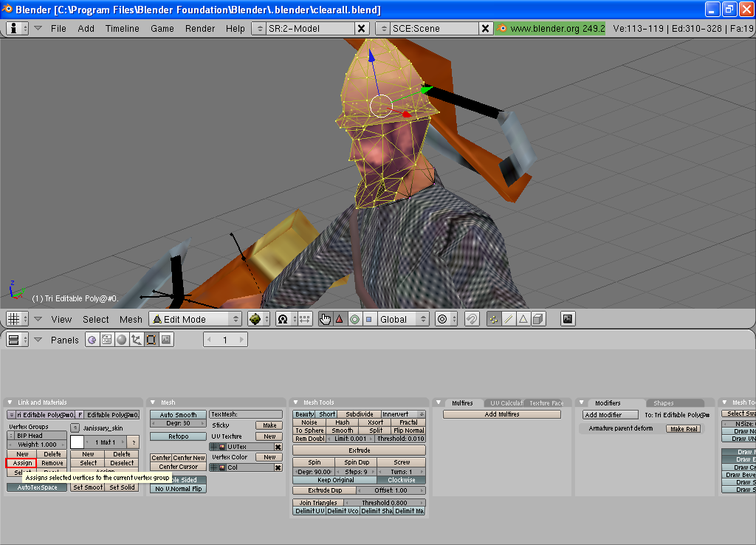
Task: Switch to edge select mode
Action: [508, 319]
